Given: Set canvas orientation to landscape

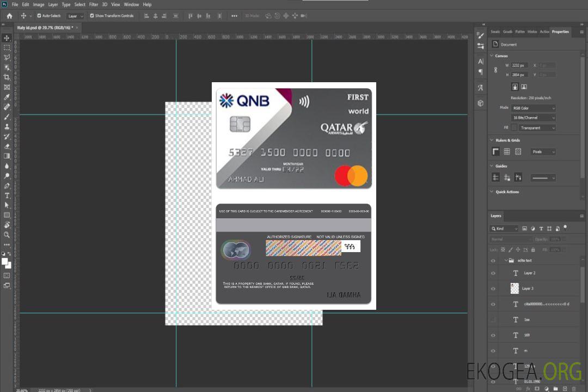Looking at the screenshot, I should [x=524, y=87].
